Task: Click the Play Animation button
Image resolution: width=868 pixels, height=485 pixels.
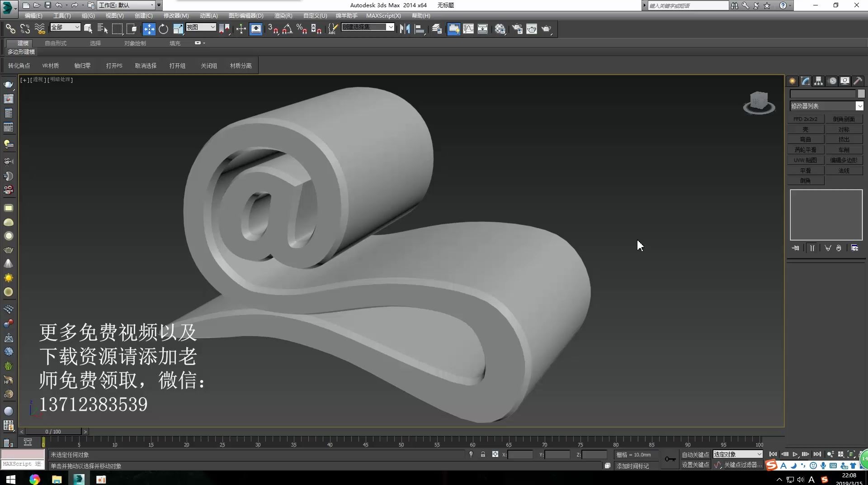Action: [795, 454]
